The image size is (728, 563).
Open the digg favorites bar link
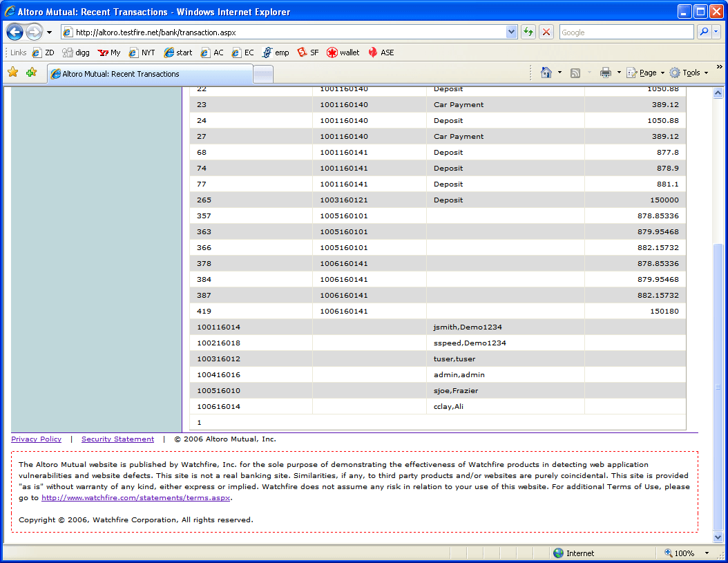pyautogui.click(x=76, y=53)
